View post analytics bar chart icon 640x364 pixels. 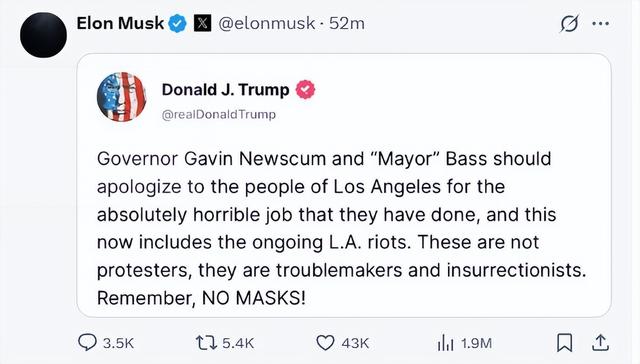(445, 343)
